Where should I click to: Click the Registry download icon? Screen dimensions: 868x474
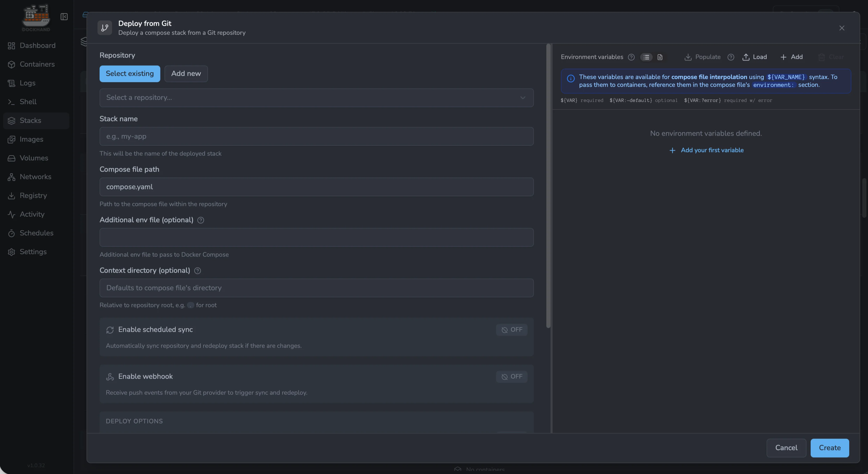(x=11, y=196)
